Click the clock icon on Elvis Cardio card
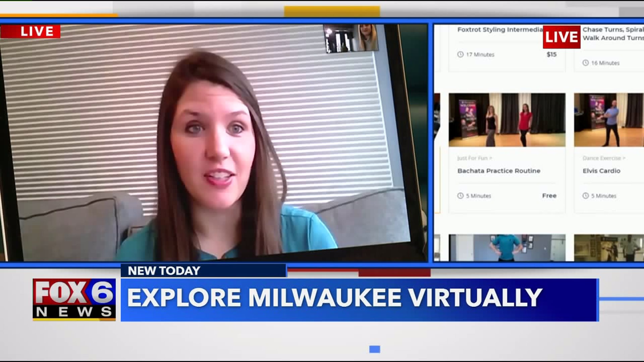 (x=585, y=196)
